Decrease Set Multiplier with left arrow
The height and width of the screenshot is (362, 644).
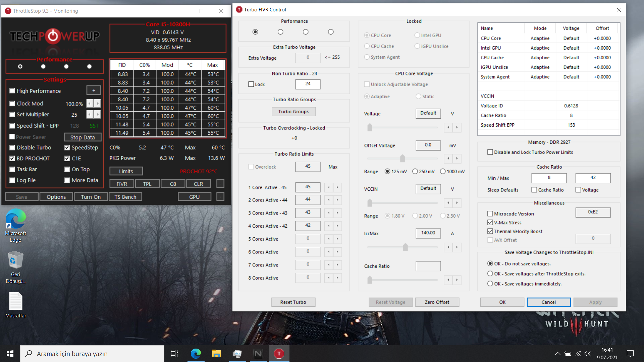tap(90, 115)
